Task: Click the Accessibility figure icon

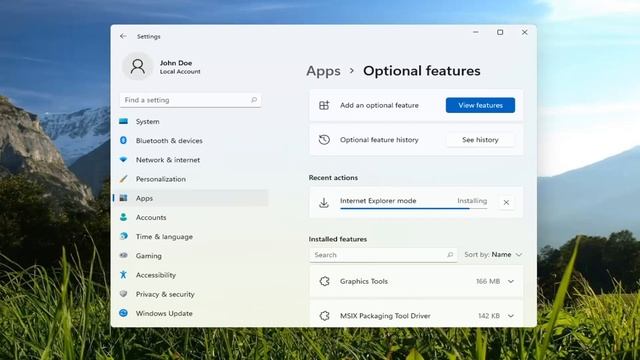Action: coord(123,275)
